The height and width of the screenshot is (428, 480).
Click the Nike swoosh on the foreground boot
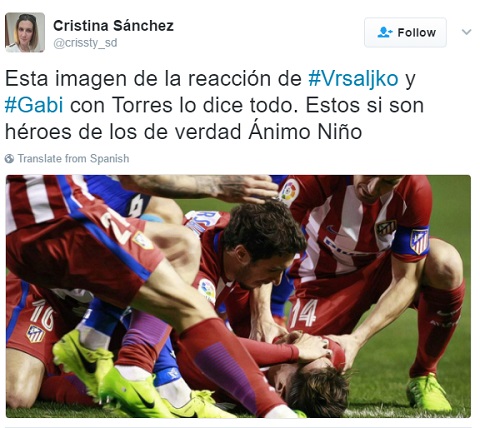coord(143,398)
